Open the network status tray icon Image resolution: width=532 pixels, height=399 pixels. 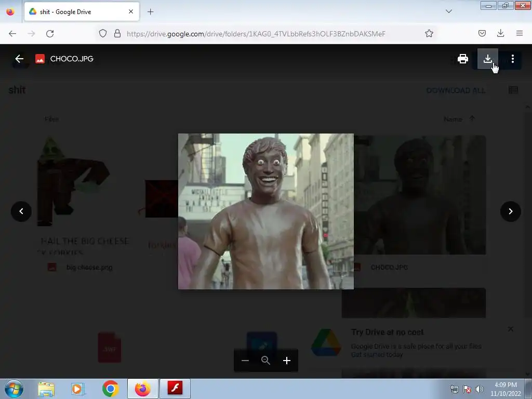(x=454, y=389)
